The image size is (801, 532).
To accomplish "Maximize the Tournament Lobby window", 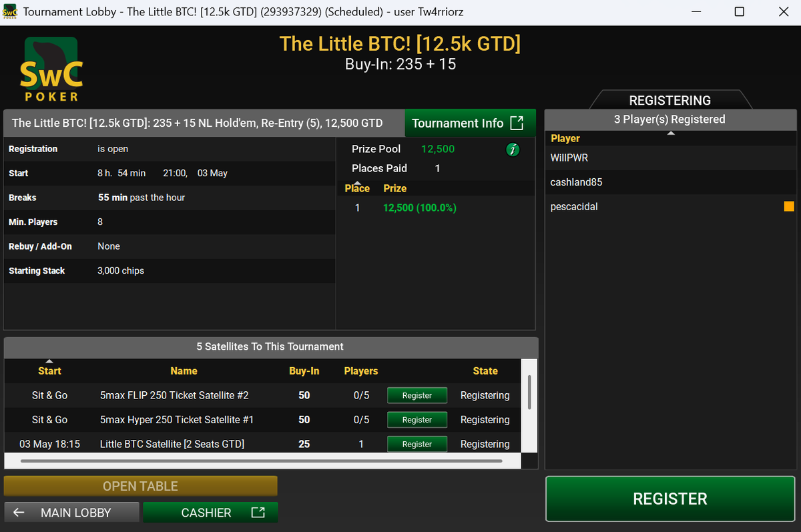I will point(740,12).
